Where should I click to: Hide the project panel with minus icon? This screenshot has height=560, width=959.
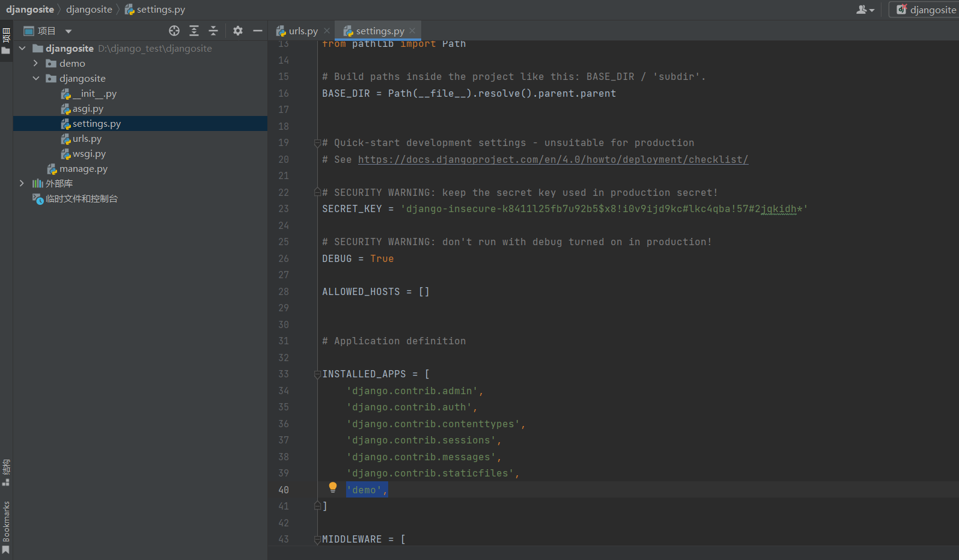(258, 31)
